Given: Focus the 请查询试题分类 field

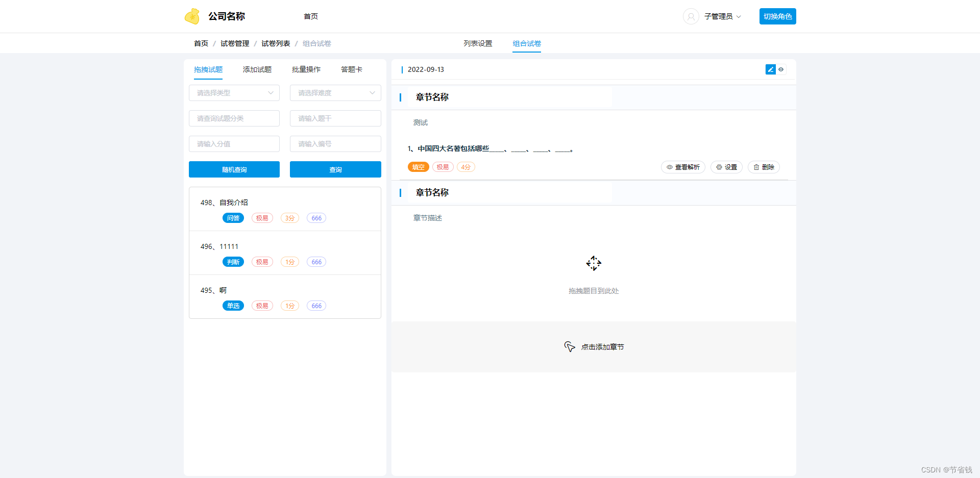Looking at the screenshot, I should pyautogui.click(x=234, y=118).
